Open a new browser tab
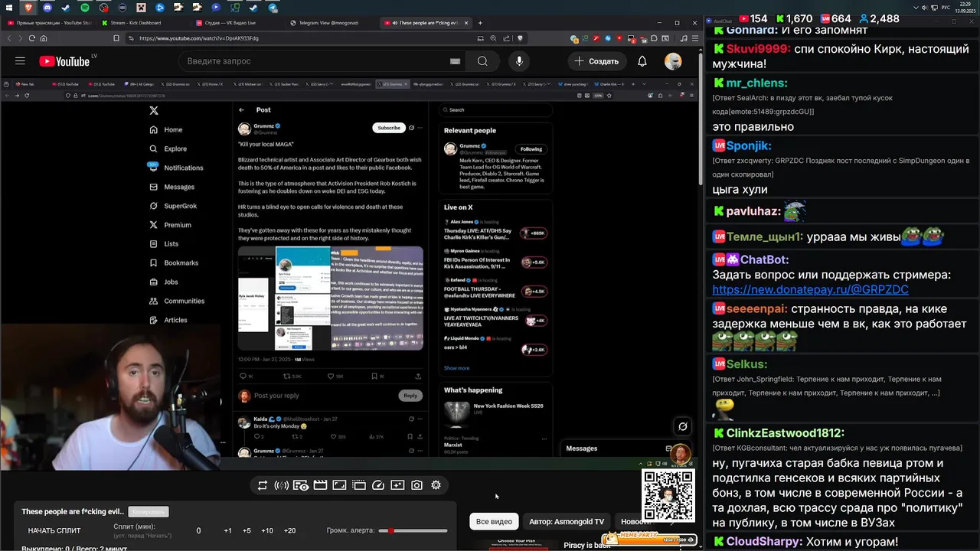 (x=480, y=23)
